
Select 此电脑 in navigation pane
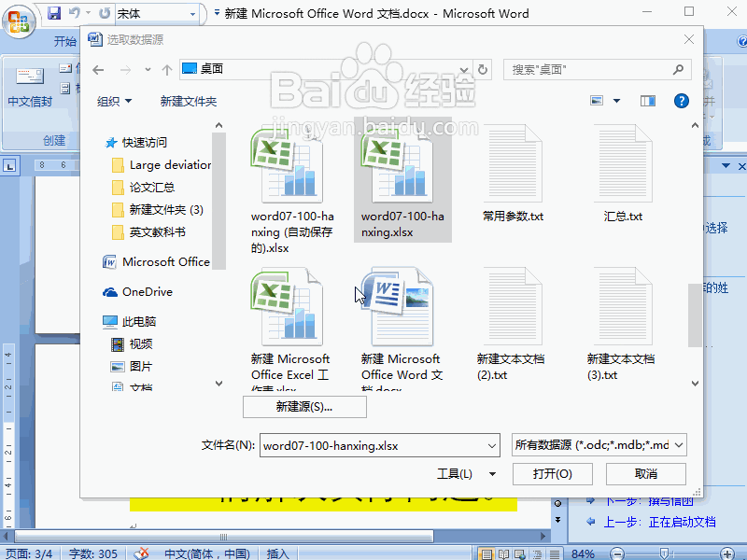point(130,322)
